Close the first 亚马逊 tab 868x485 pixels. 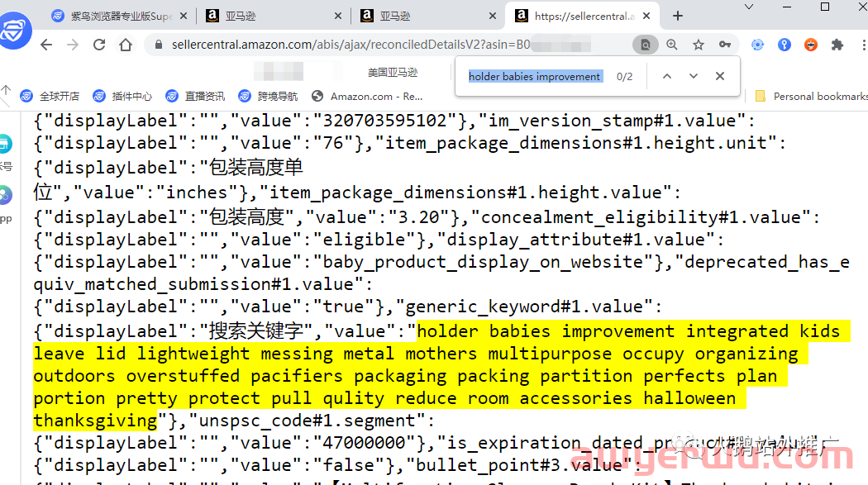pos(338,16)
